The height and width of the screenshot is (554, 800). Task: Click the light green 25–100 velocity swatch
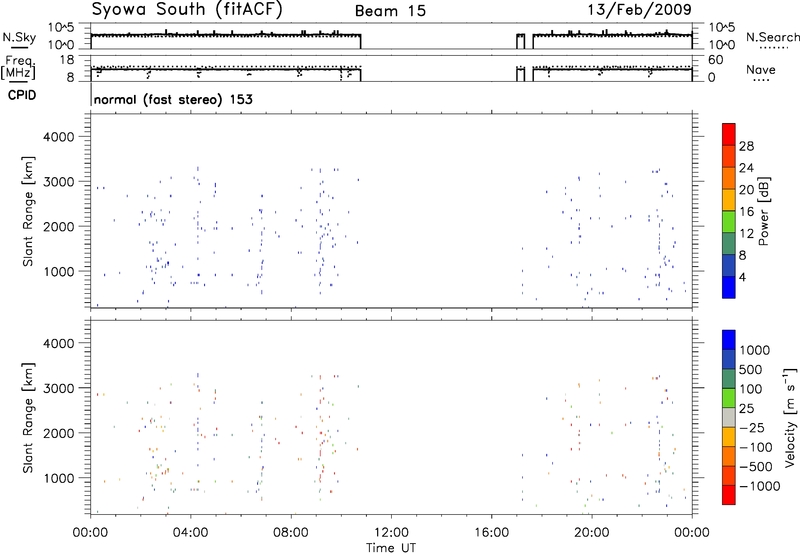[x=729, y=398]
